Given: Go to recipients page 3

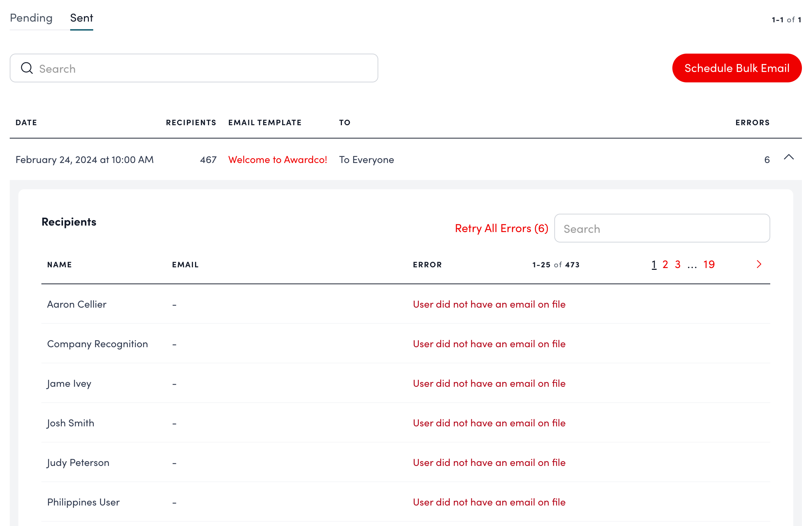Looking at the screenshot, I should (x=678, y=264).
